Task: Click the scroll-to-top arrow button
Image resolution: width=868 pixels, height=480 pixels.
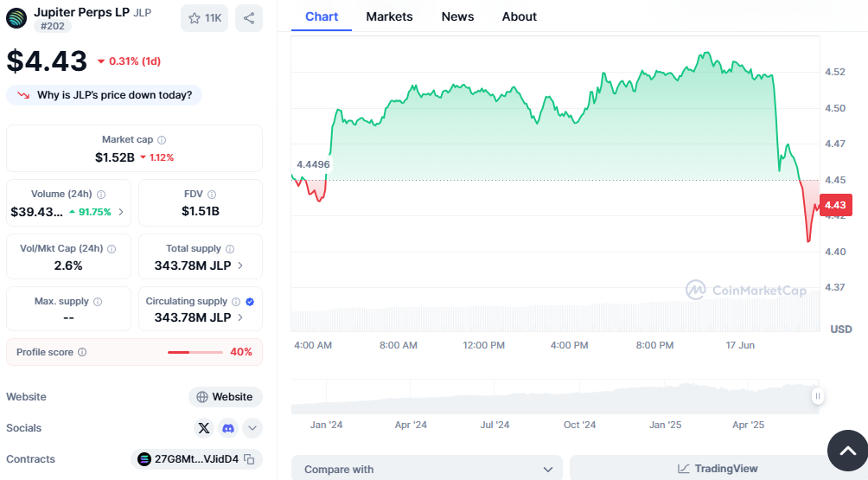Action: [x=847, y=451]
